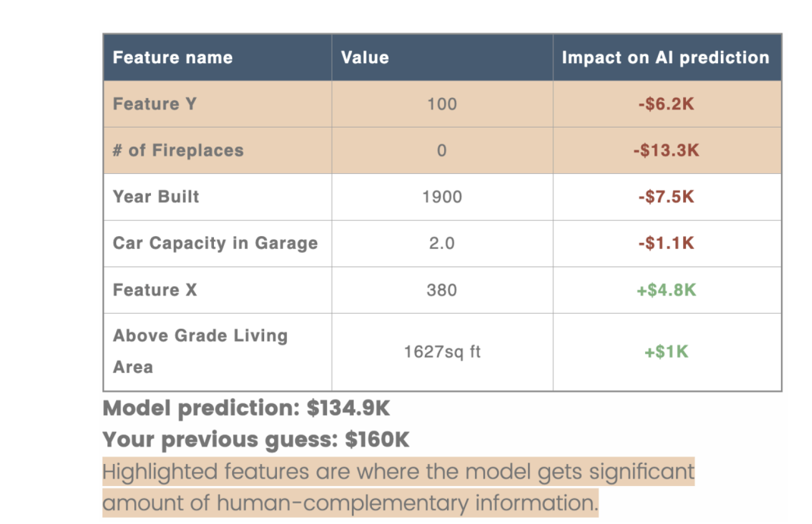Screen dimensions: 812x524
Task: Select the "Car Capacity in Garage" label
Action: (x=216, y=244)
